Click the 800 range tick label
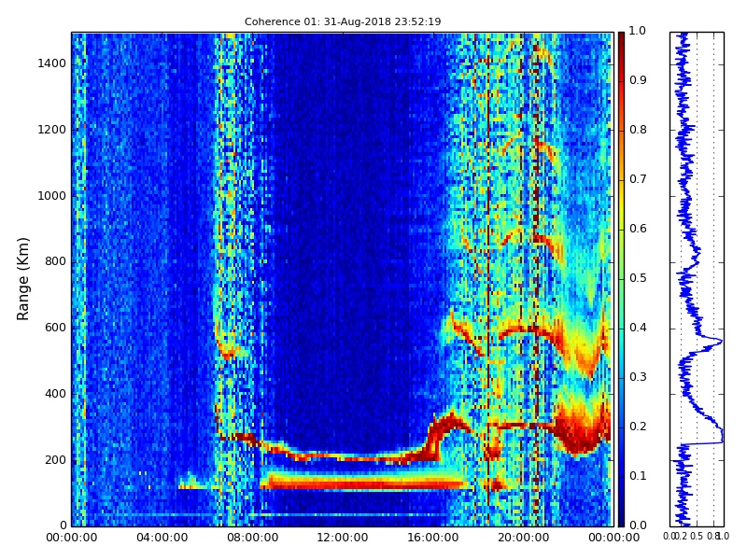 (56, 261)
